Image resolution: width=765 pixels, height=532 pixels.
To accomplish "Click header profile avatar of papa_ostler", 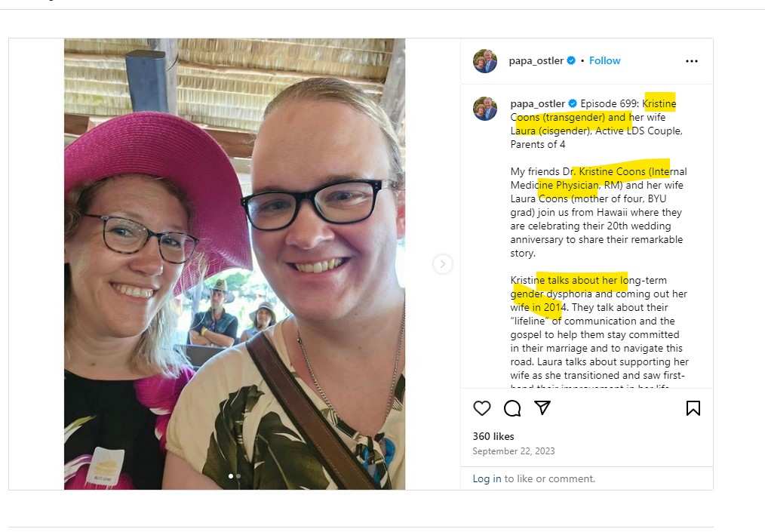I will tap(485, 61).
